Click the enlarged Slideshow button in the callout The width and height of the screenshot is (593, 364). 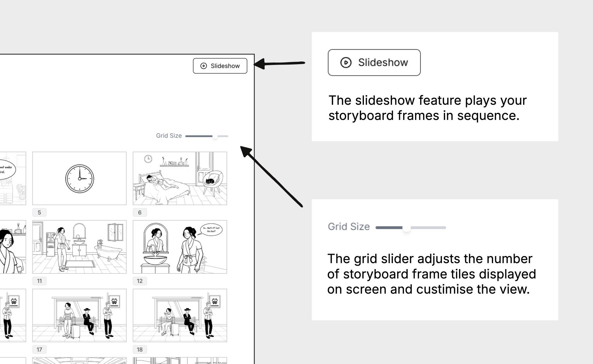pos(374,62)
